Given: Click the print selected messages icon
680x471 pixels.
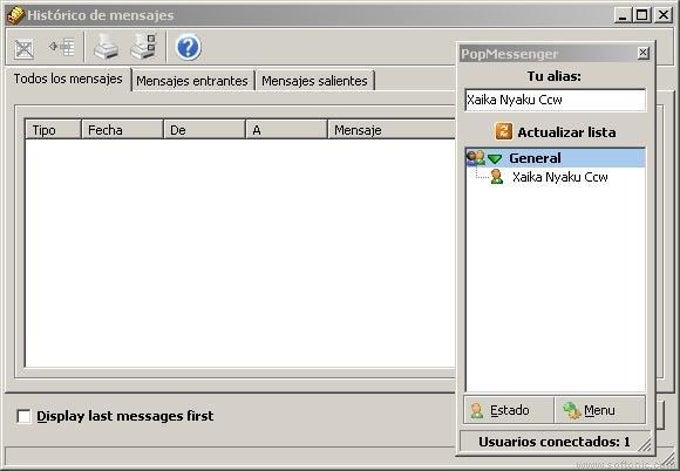Looking at the screenshot, I should click(x=143, y=46).
